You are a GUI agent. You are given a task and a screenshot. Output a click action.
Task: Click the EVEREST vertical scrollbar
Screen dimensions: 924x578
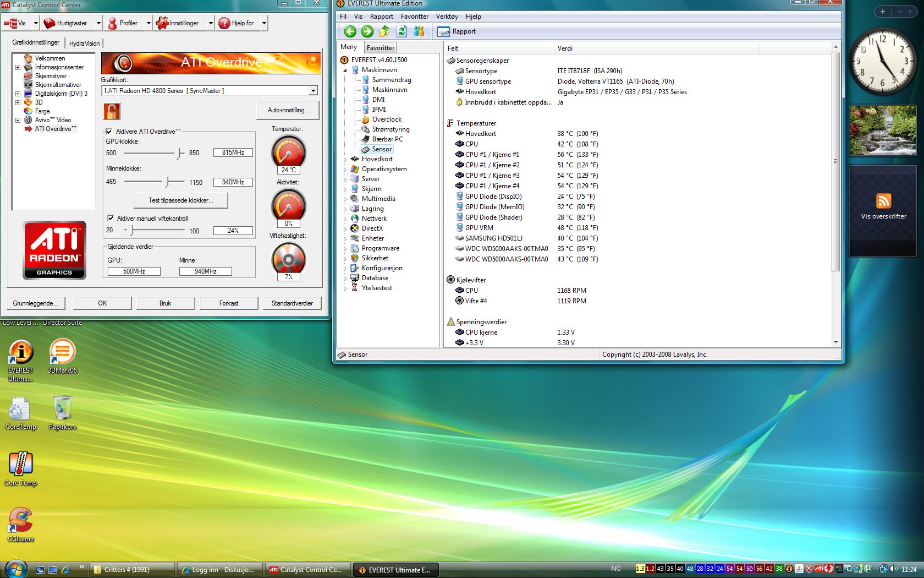(x=835, y=161)
